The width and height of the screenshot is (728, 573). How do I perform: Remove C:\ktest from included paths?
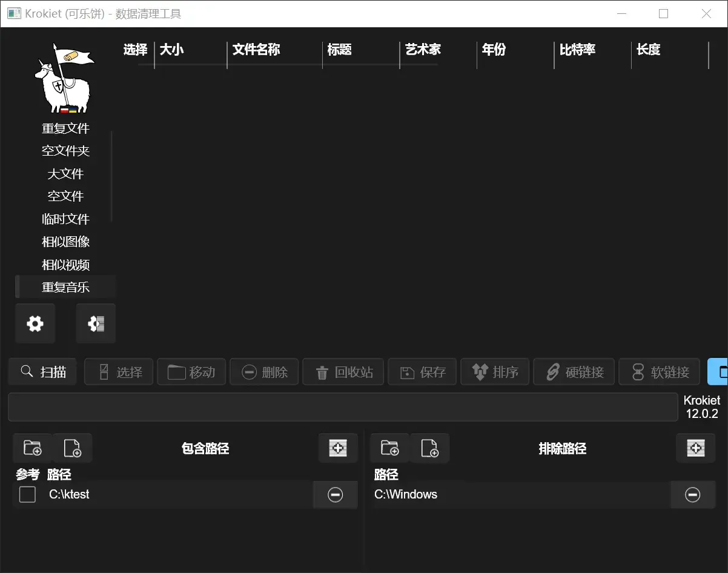(x=335, y=495)
